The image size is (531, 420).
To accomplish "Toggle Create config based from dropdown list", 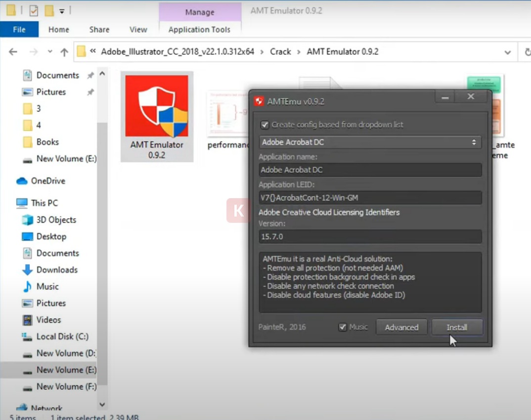I will pos(265,125).
